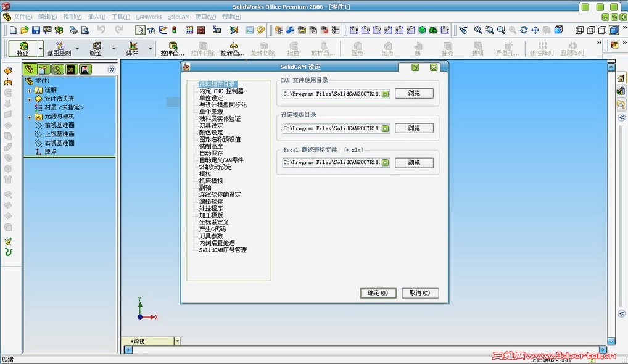This screenshot has height=364, width=628.
Task: Open the Excel 螺纹表格文件 path dropdown
Action: [386, 163]
